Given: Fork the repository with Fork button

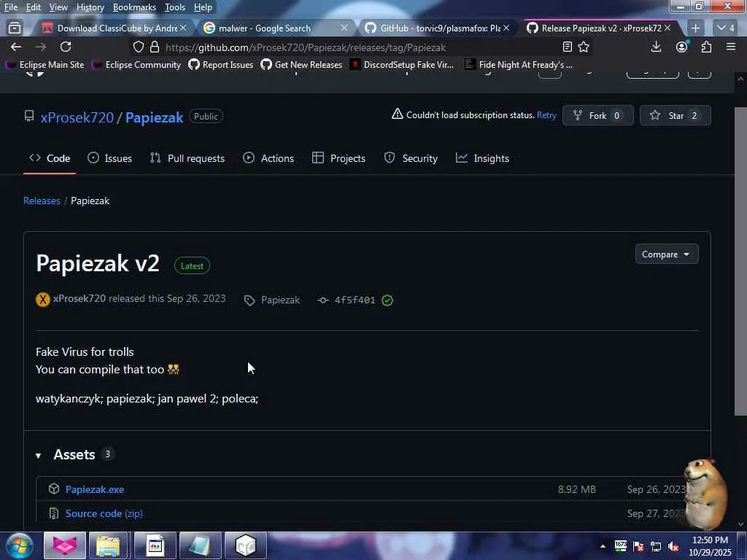Looking at the screenshot, I should click(x=598, y=116).
